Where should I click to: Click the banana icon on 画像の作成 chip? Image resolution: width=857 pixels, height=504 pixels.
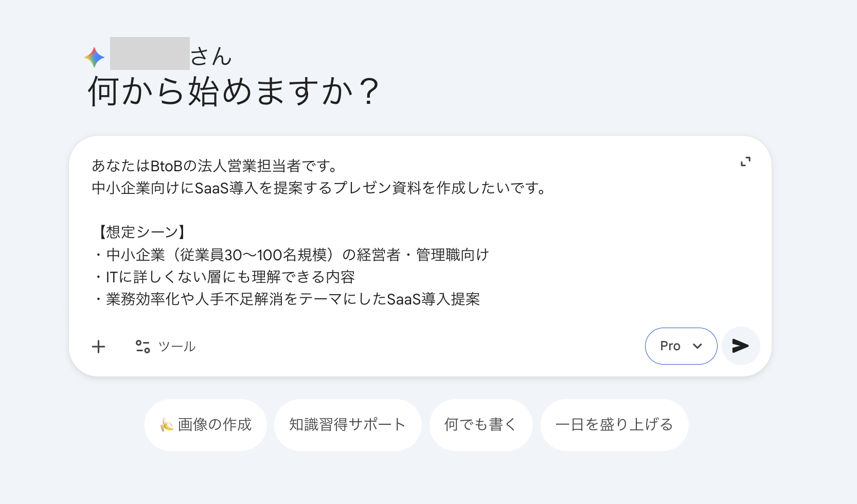point(166,425)
